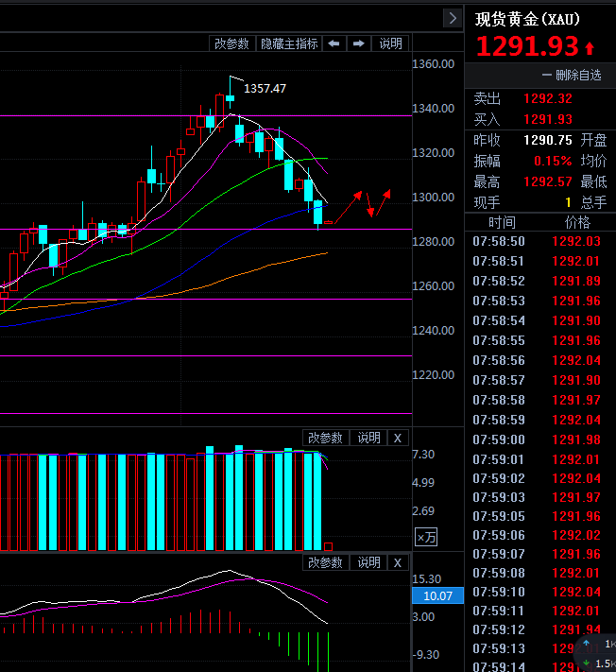Expand side panel with the chevron arrow
The image size is (616, 672).
[x=453, y=18]
